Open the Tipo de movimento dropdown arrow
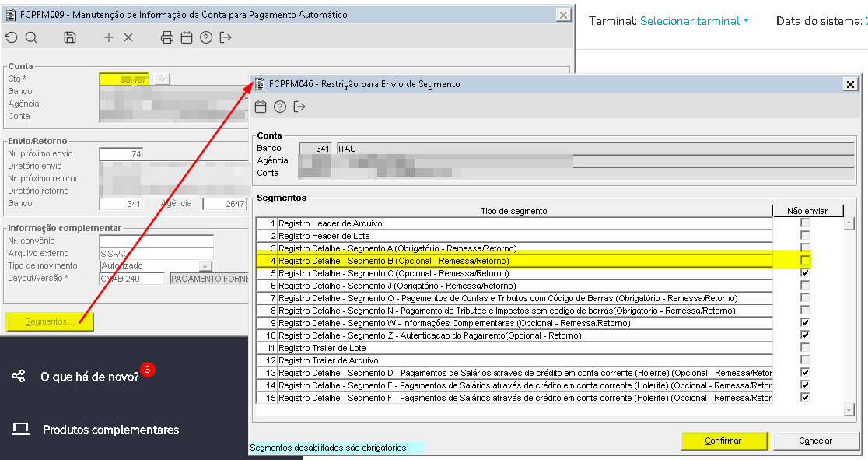 205,266
